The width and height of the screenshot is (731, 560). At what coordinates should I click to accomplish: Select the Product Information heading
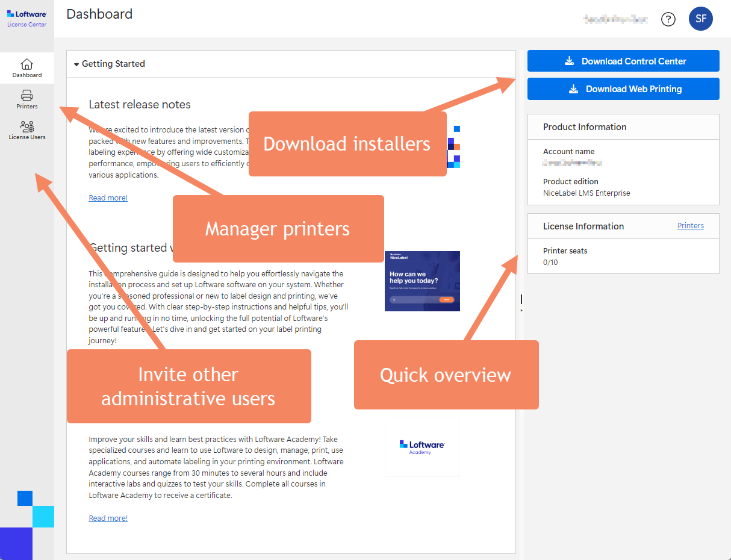click(x=585, y=127)
